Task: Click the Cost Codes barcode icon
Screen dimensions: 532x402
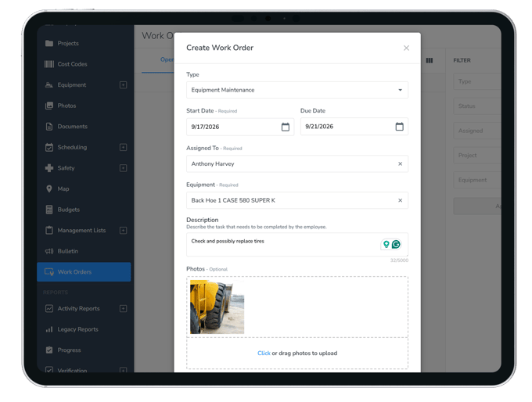Action: (49, 64)
